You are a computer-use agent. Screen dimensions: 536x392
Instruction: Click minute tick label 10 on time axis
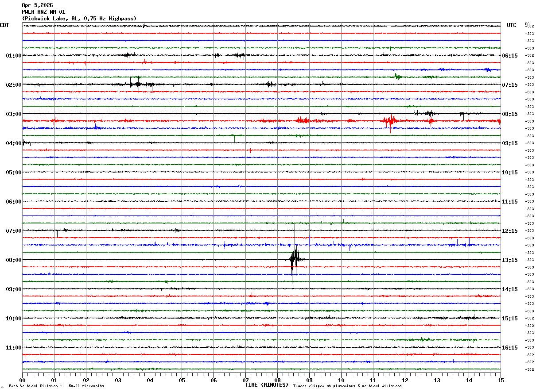click(x=341, y=380)
